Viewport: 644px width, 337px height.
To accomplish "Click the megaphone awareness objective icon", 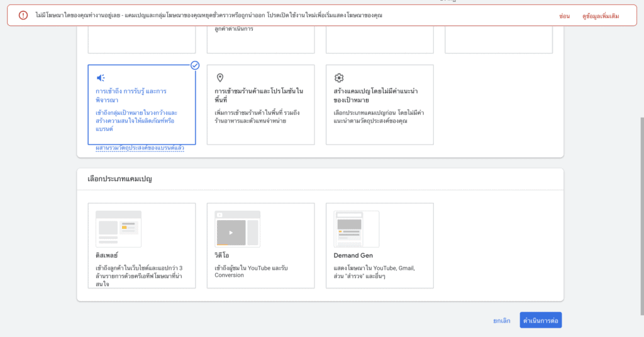I will point(101,78).
